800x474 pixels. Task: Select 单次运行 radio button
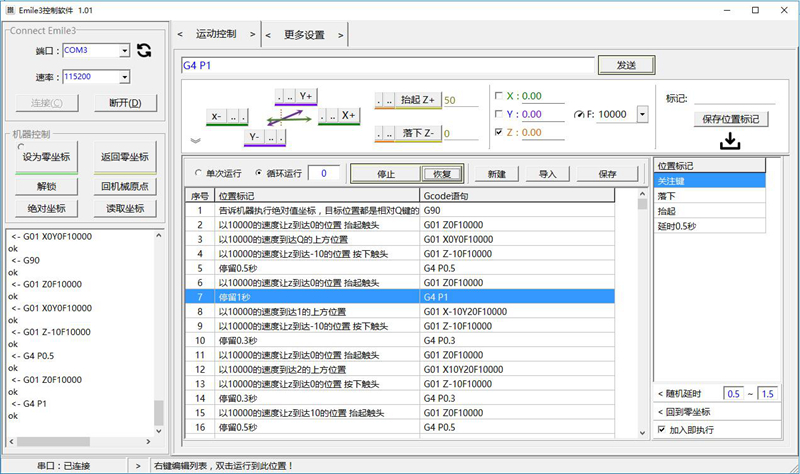pos(197,172)
